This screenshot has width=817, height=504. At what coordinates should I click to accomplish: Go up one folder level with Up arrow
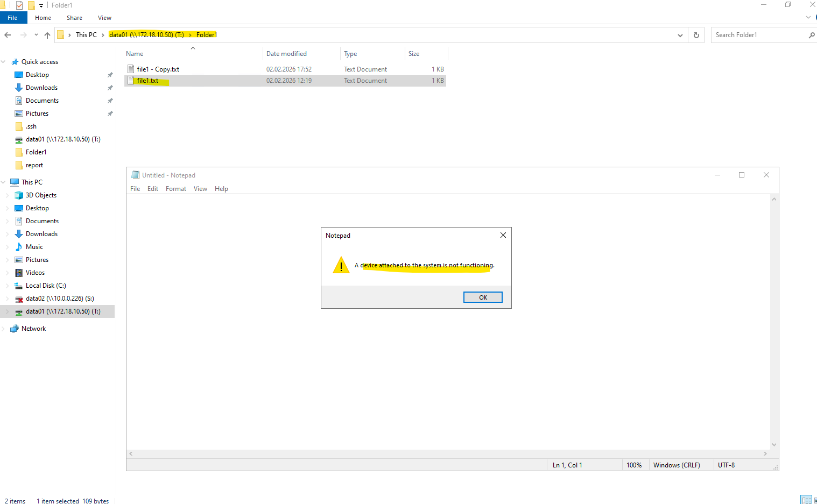point(47,35)
